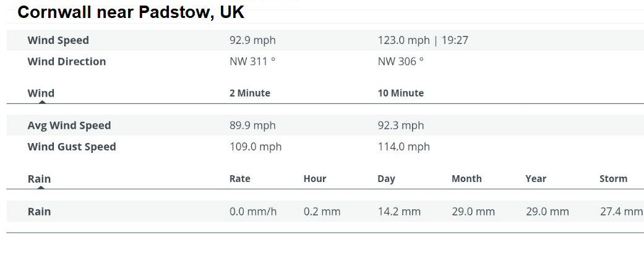Click the 114.0 mph gust value

[x=403, y=147]
